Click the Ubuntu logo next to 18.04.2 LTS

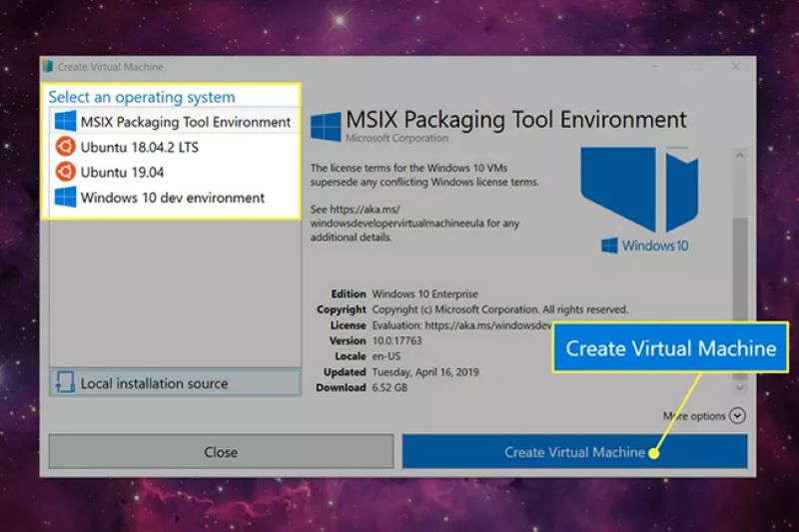point(65,147)
